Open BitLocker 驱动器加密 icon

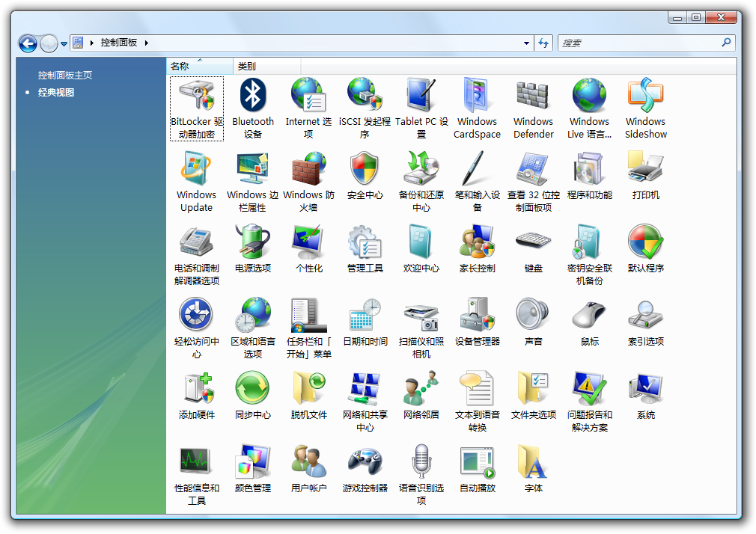click(196, 96)
